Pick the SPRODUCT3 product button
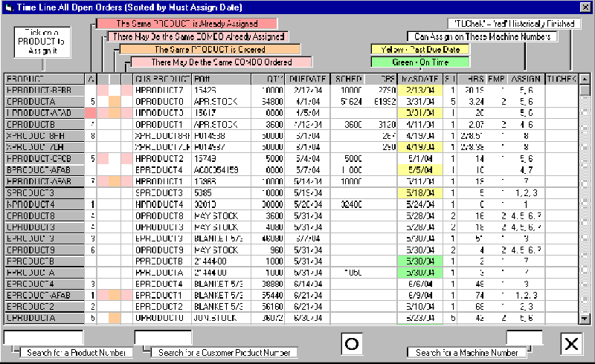Viewport: 595px width, 364px height. click(x=45, y=193)
